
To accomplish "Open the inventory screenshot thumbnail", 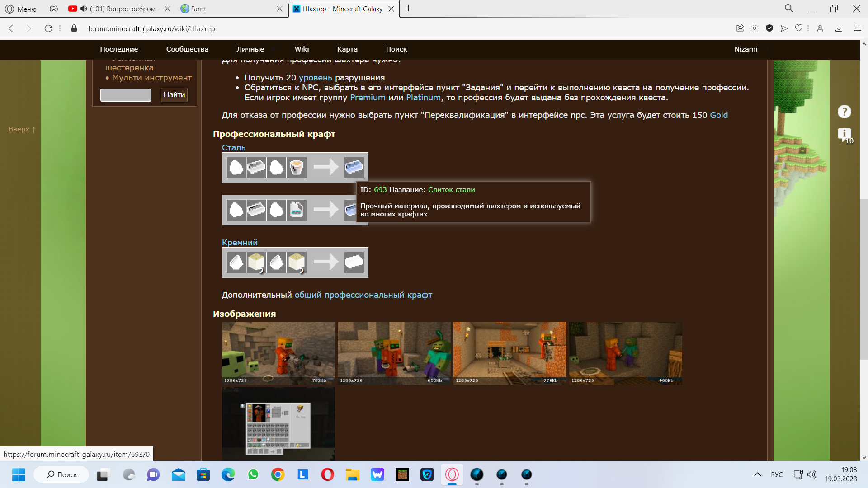I will click(278, 424).
